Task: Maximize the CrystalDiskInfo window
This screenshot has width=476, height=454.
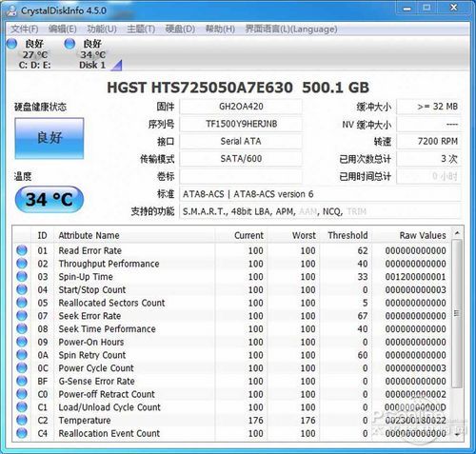Action: [427, 8]
